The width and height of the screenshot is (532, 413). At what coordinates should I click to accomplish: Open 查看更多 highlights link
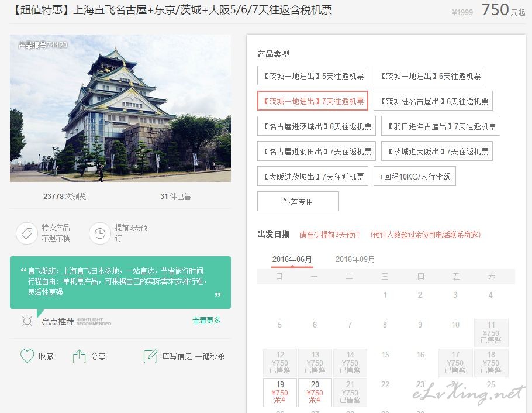(x=206, y=320)
